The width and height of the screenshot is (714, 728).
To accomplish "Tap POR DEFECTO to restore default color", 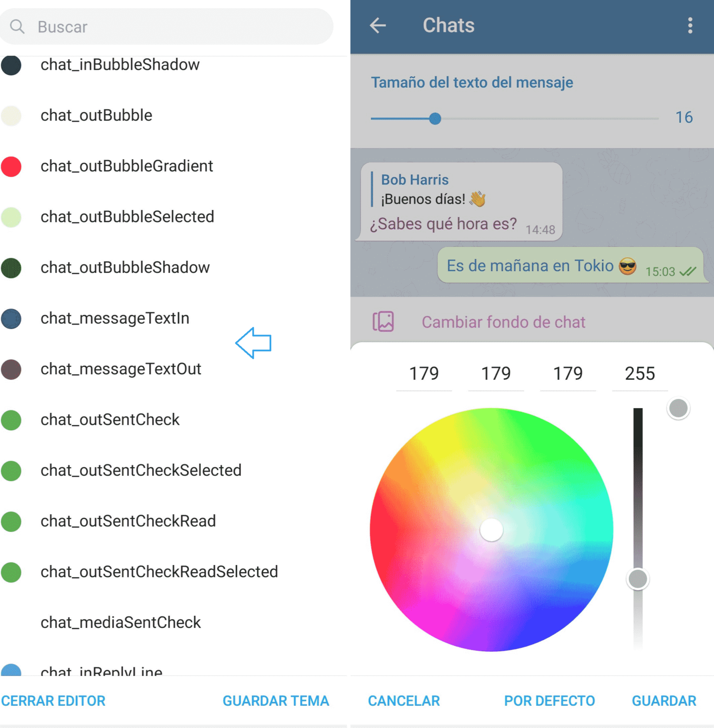I will click(x=549, y=701).
